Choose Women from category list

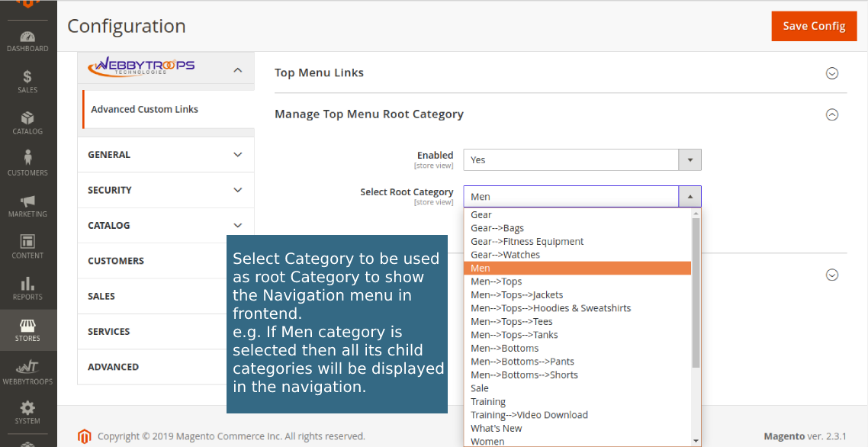pyautogui.click(x=577, y=441)
